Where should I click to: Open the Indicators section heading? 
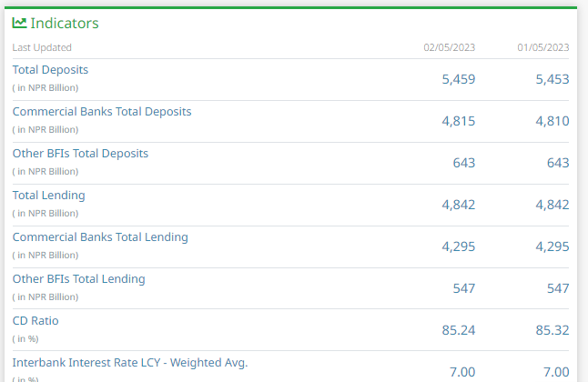coord(65,24)
